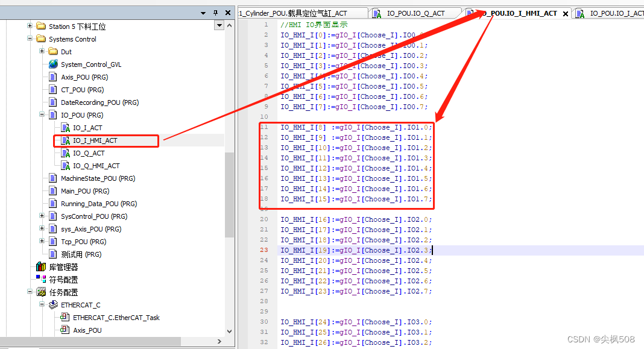Click the tree horizontal scroll right arrow
644x349 pixels.
pos(219,342)
